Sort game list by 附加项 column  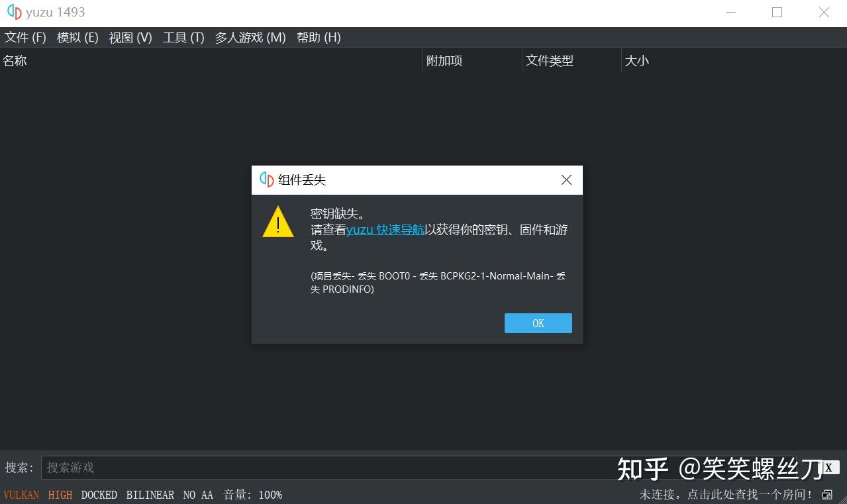click(472, 61)
